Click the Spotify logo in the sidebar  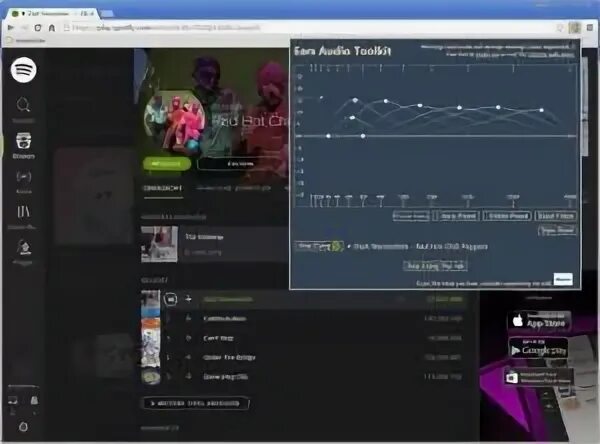click(24, 70)
